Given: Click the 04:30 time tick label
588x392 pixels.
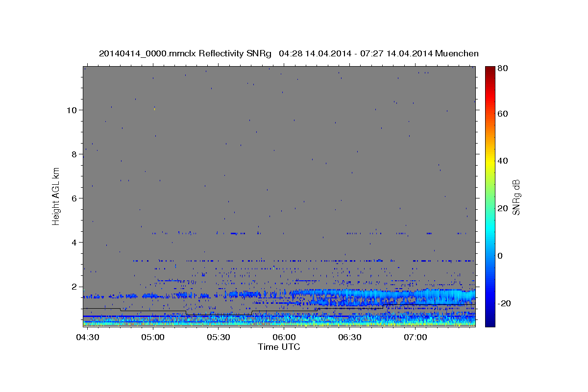Looking at the screenshot, I should (x=88, y=337).
